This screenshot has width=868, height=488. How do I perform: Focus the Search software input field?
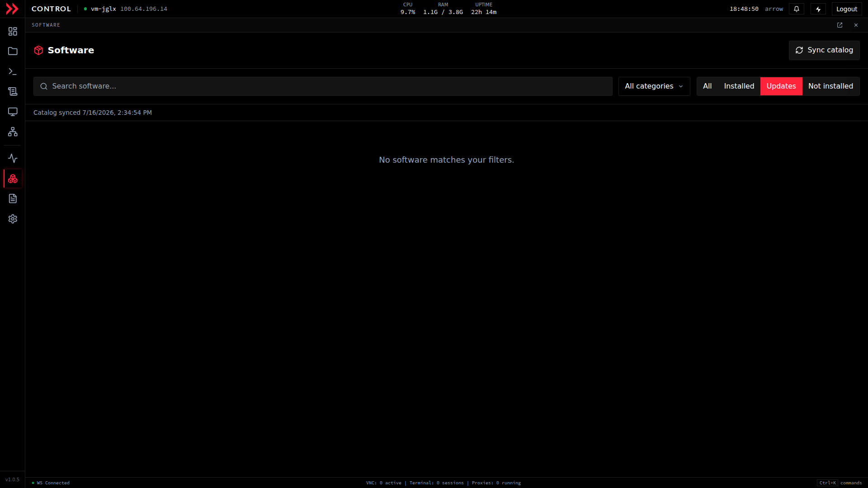[323, 86]
